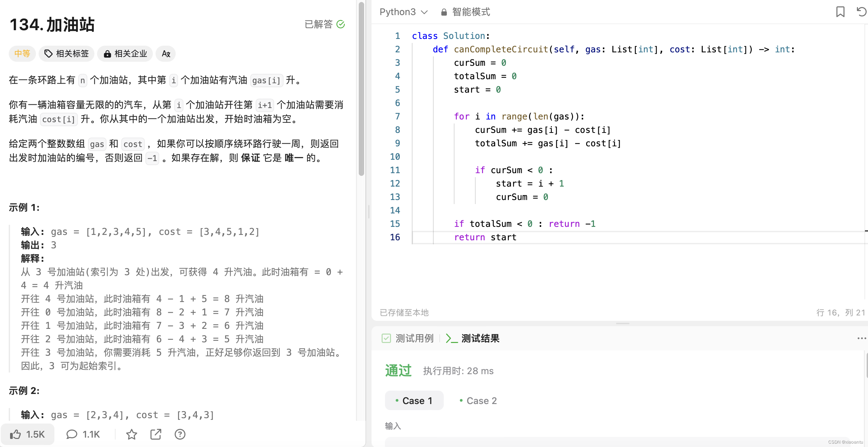Favorite the problem with the star icon
The image size is (868, 447).
(131, 434)
